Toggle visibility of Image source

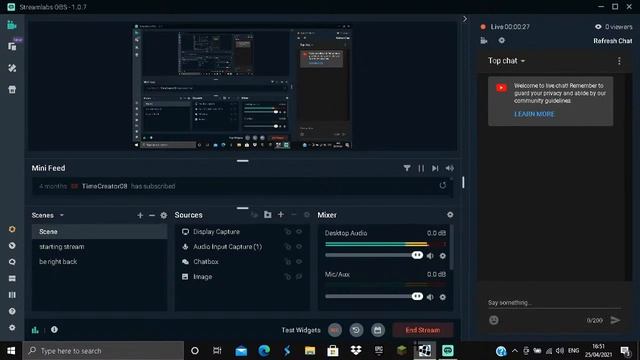299,277
